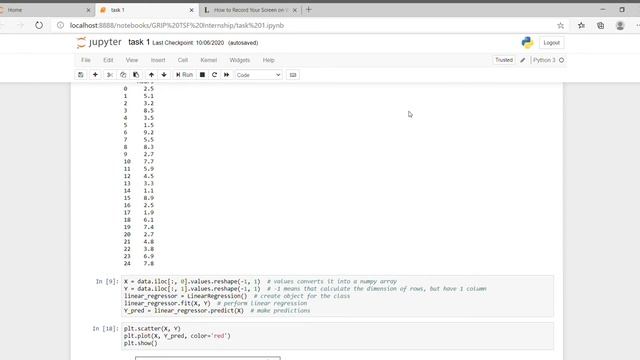This screenshot has height=360, width=640.
Task: Click the Jupyter logo
Action: pyautogui.click(x=99, y=42)
